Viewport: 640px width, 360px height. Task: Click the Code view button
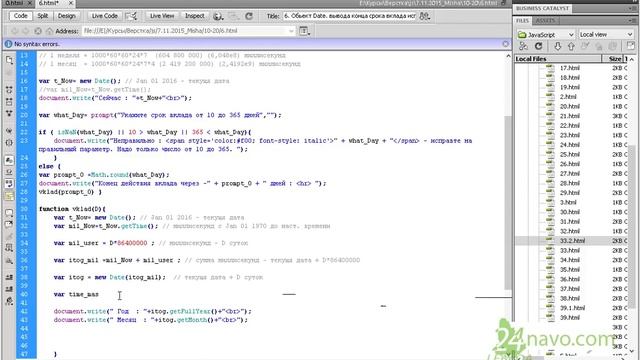[20, 16]
